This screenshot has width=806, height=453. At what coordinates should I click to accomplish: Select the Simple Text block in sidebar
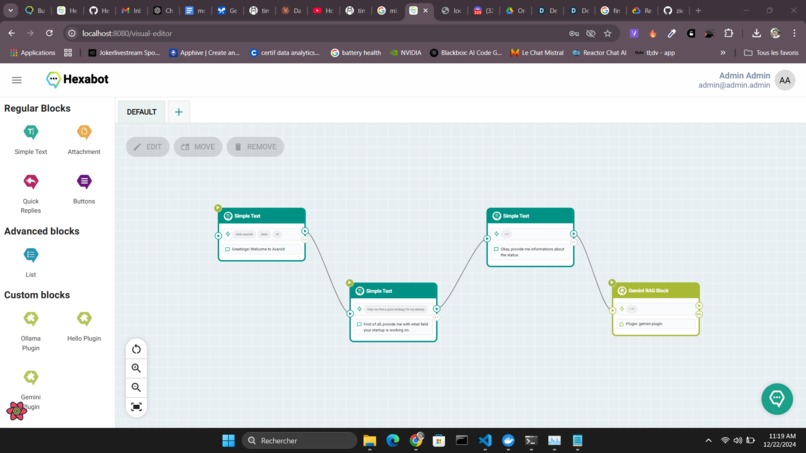[31, 139]
